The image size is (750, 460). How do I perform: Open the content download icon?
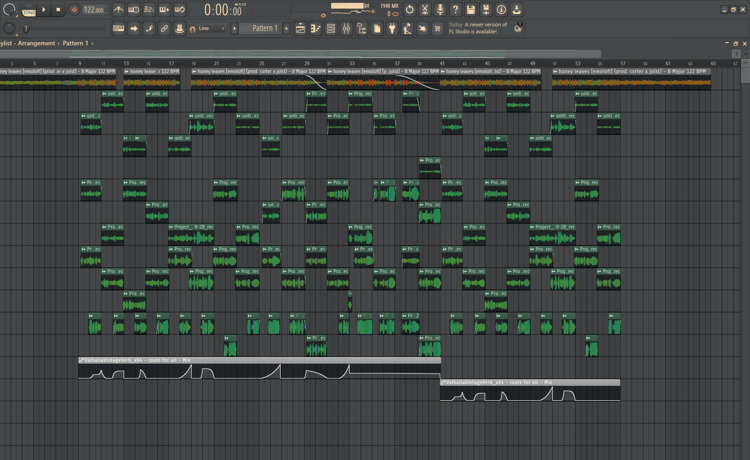(x=517, y=9)
